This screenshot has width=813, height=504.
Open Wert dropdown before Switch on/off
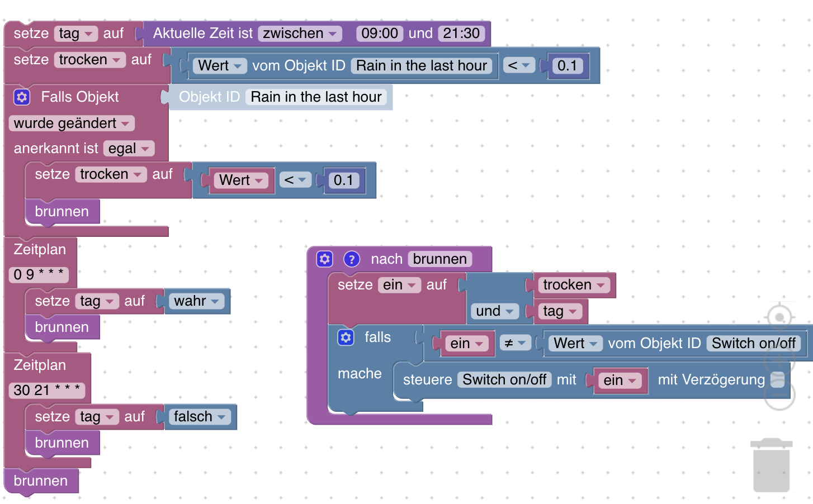click(x=576, y=344)
